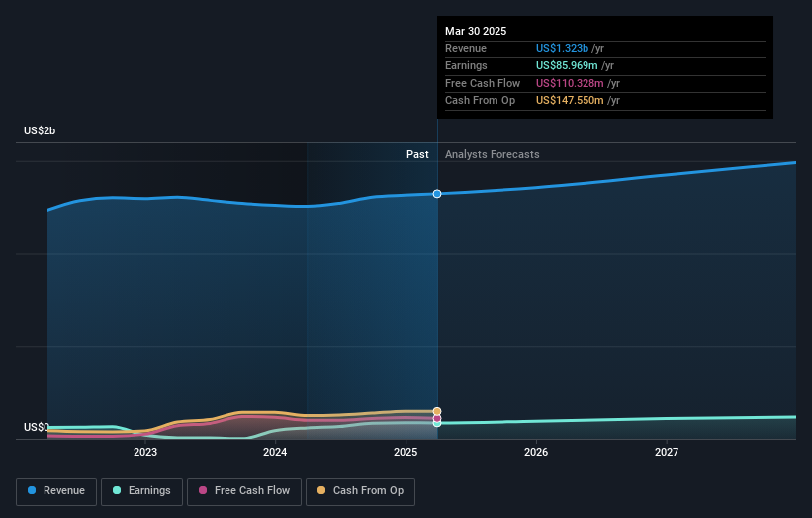This screenshot has width=812, height=518.
Task: Click the Revenue row label in tooltip
Action: (466, 48)
